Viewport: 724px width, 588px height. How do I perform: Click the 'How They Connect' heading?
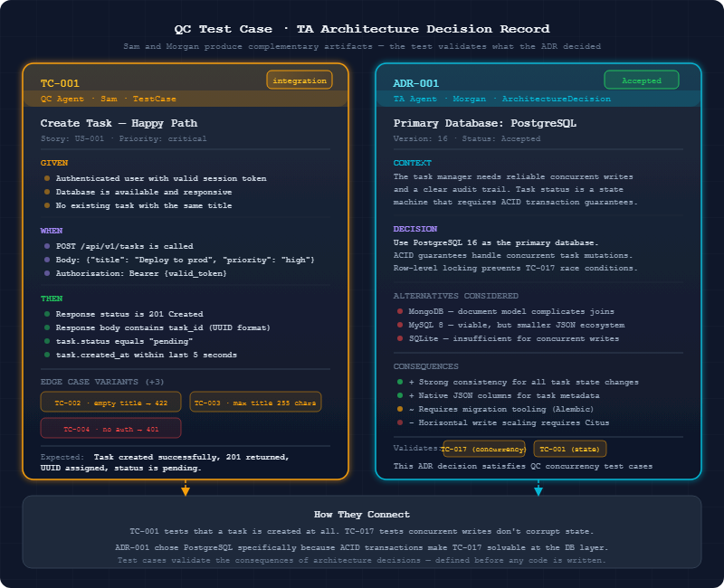click(361, 515)
